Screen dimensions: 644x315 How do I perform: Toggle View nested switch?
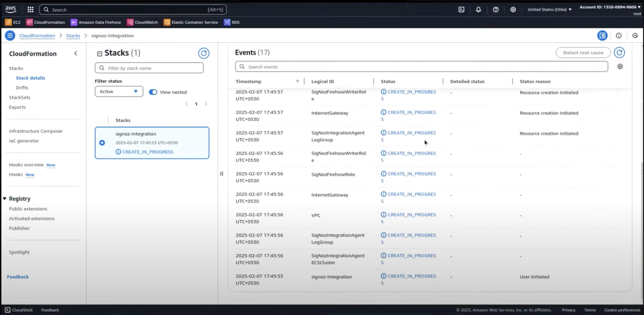coord(153,92)
